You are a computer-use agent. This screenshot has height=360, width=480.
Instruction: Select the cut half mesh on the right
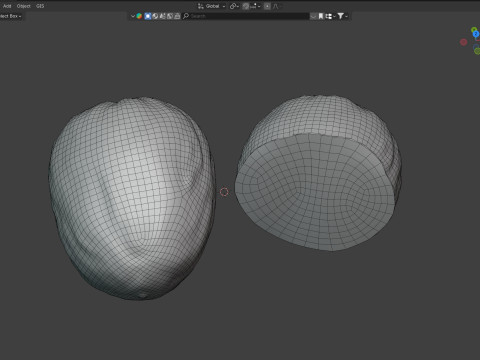[318, 173]
